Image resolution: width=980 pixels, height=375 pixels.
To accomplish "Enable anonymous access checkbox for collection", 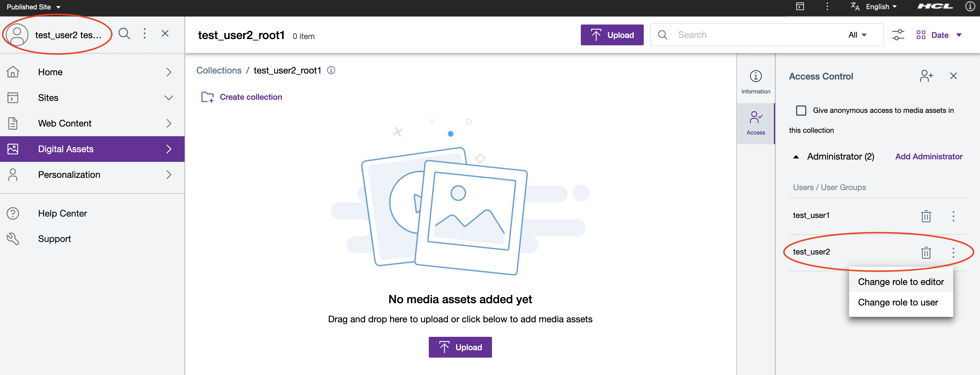I will click(801, 111).
